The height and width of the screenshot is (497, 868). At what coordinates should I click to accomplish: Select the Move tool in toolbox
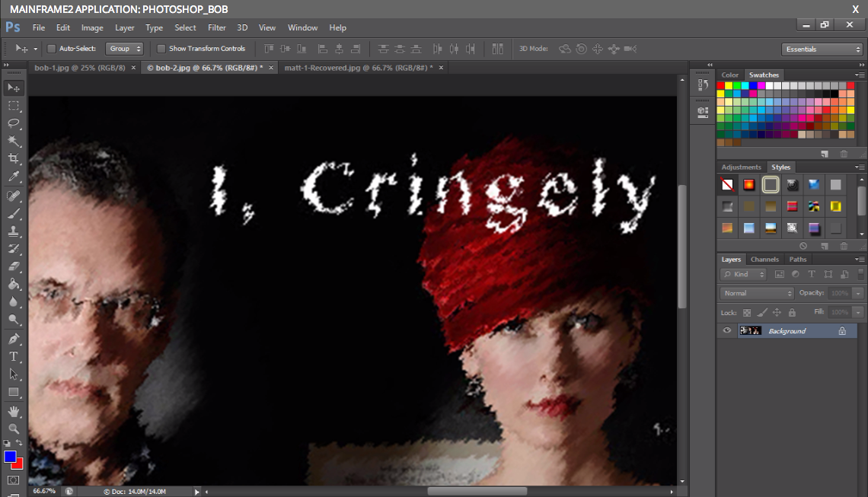14,88
